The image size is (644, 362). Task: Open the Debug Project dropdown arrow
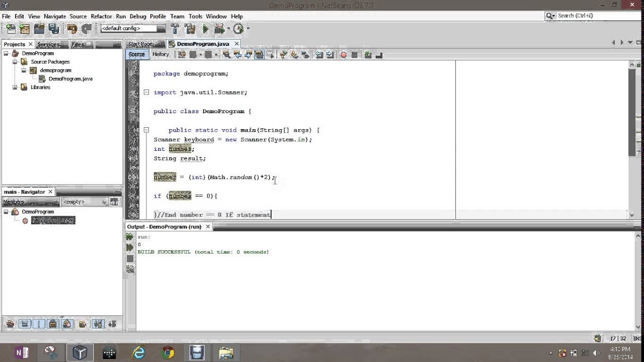[228, 29]
